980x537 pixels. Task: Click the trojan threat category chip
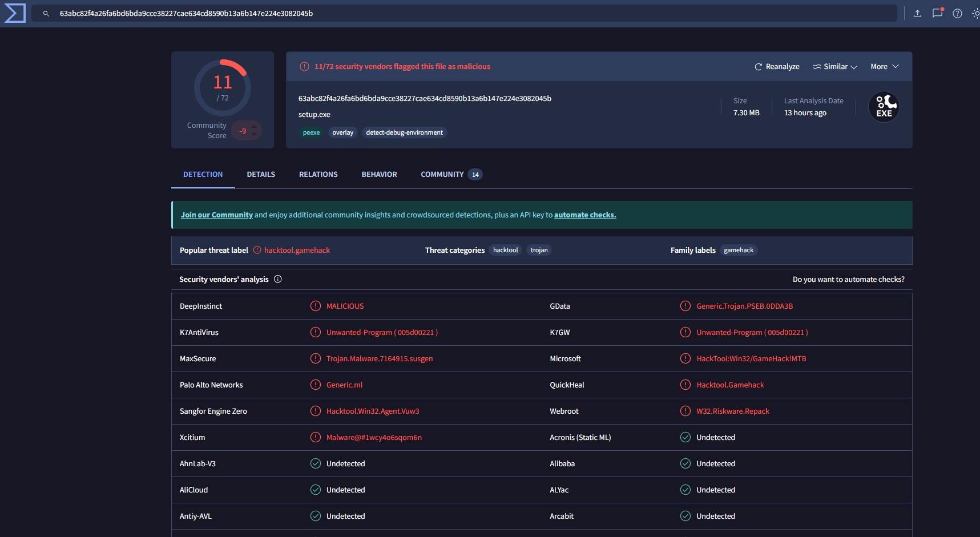[x=539, y=250]
